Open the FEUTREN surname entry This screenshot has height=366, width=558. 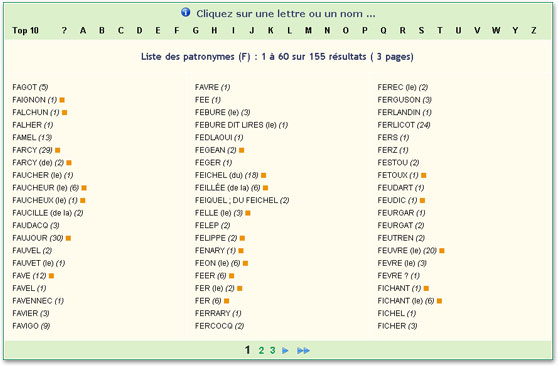401,238
